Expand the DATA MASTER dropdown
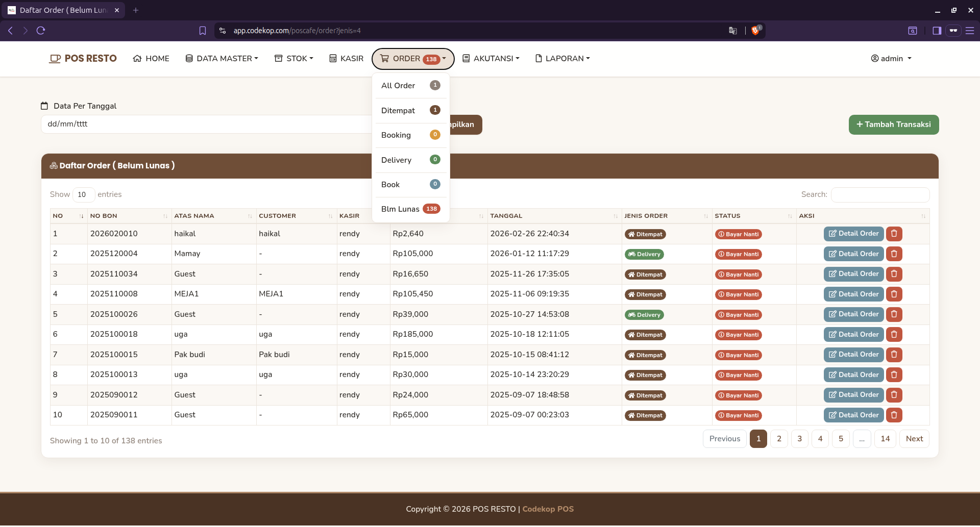Screen dimensions: 980x527 click(x=222, y=59)
